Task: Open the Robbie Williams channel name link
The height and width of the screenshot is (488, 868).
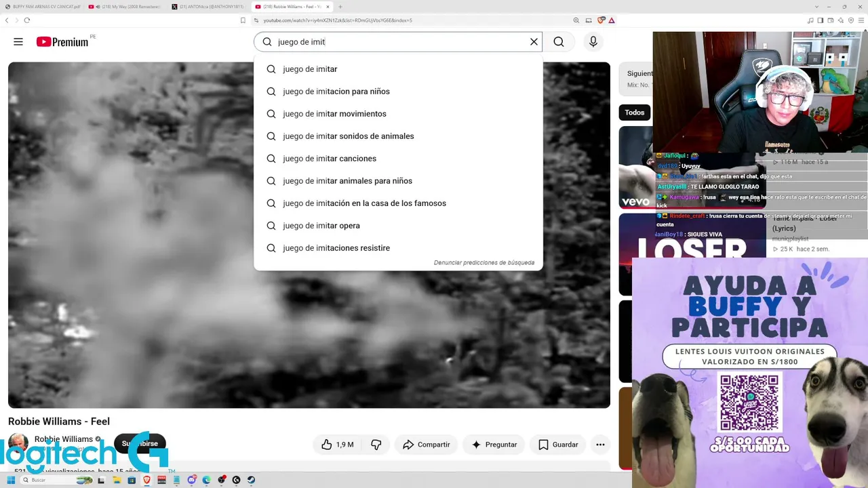Action: pos(64,439)
